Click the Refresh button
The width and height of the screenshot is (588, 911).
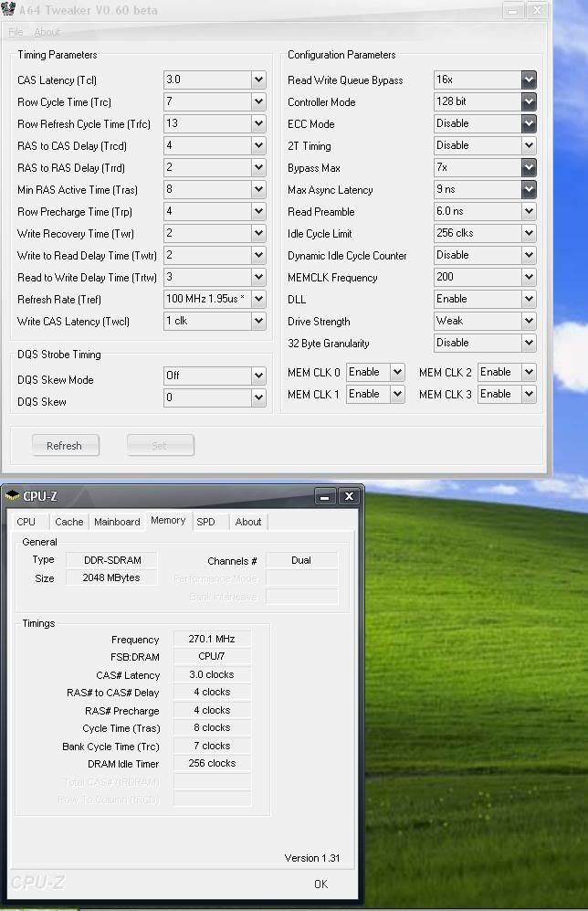[x=65, y=446]
